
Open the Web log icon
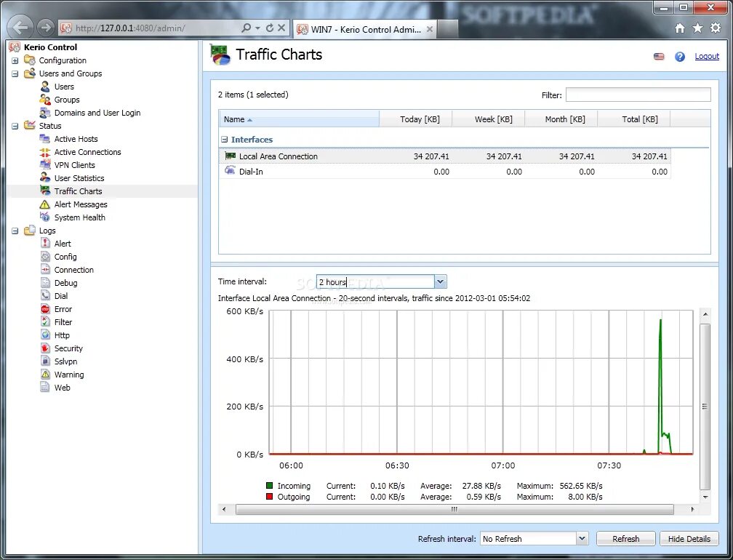45,388
